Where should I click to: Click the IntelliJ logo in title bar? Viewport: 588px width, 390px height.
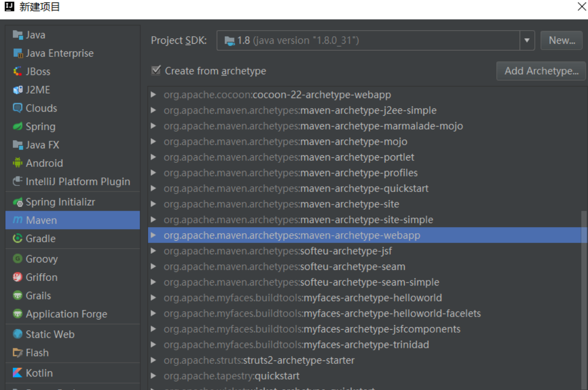(10, 7)
